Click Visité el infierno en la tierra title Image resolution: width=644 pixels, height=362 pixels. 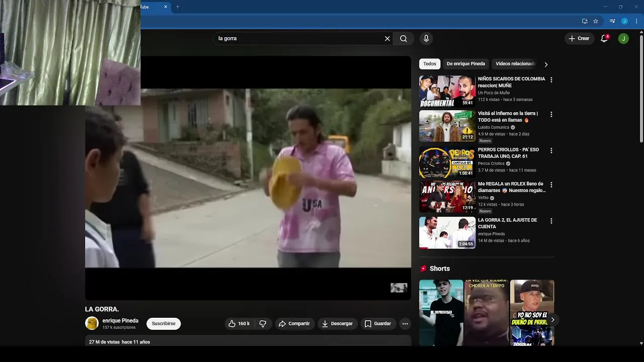pyautogui.click(x=508, y=117)
